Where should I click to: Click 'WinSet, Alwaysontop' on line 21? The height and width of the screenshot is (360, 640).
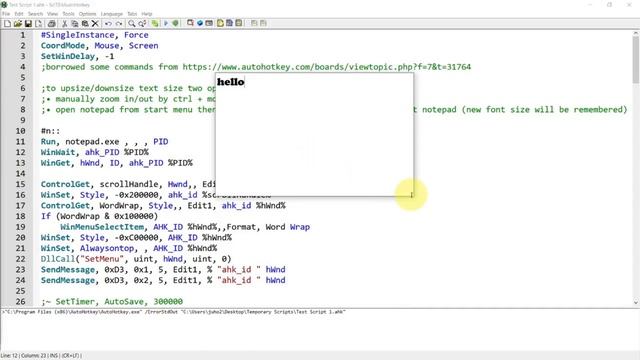tap(87, 248)
